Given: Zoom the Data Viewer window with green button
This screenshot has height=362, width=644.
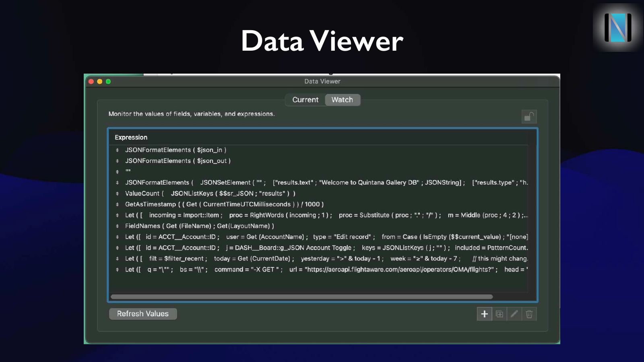Looking at the screenshot, I should pos(108,81).
